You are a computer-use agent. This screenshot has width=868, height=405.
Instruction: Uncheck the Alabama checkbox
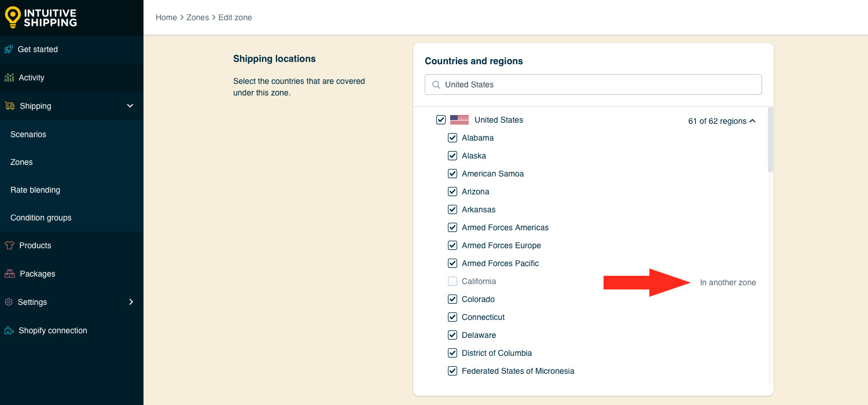[x=453, y=138]
